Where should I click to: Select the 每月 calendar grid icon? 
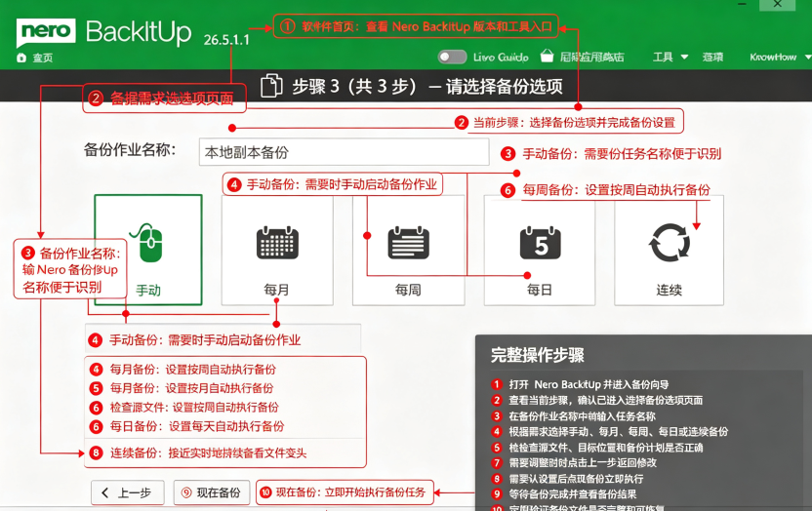pyautogui.click(x=277, y=243)
